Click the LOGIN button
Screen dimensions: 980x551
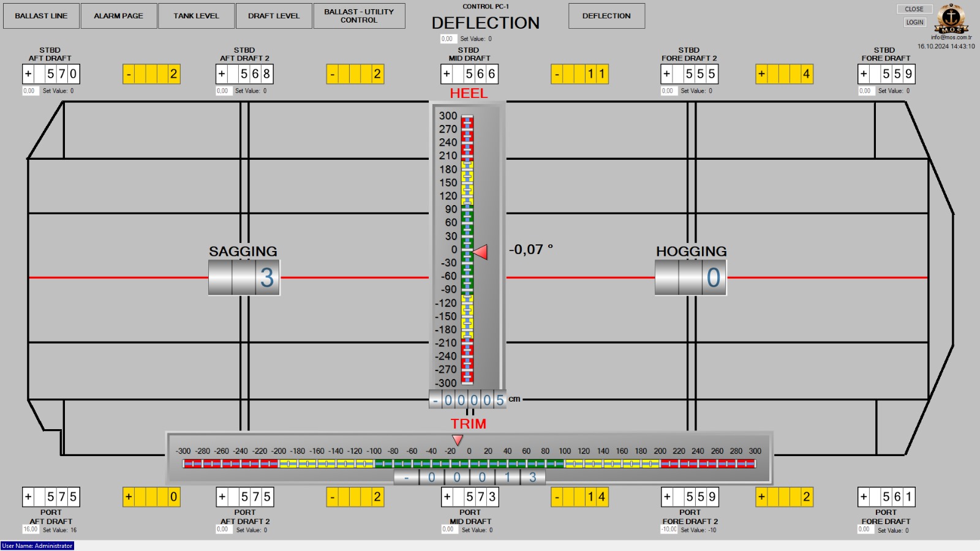(914, 22)
